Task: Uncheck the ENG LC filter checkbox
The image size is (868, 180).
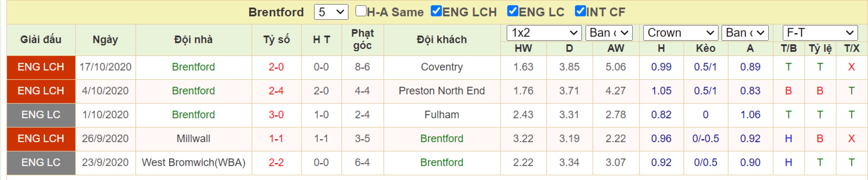Action: pyautogui.click(x=513, y=11)
